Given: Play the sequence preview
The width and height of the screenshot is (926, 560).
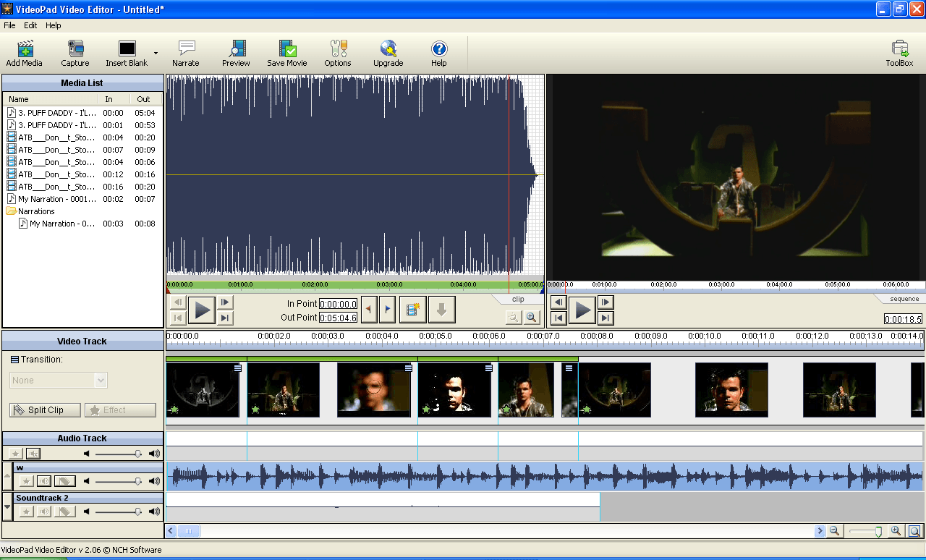Looking at the screenshot, I should coord(582,310).
